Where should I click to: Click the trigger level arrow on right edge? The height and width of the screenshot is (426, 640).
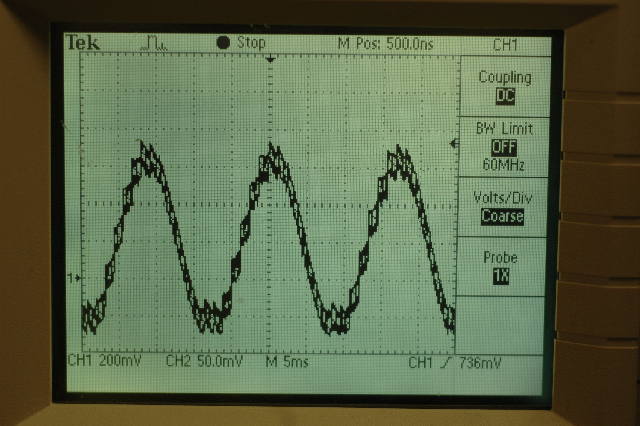pyautogui.click(x=453, y=145)
